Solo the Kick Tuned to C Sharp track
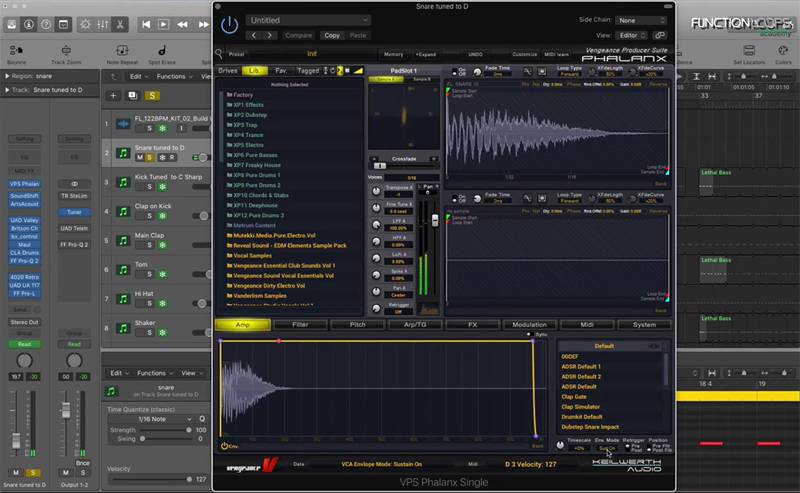The width and height of the screenshot is (800, 493). click(x=150, y=188)
